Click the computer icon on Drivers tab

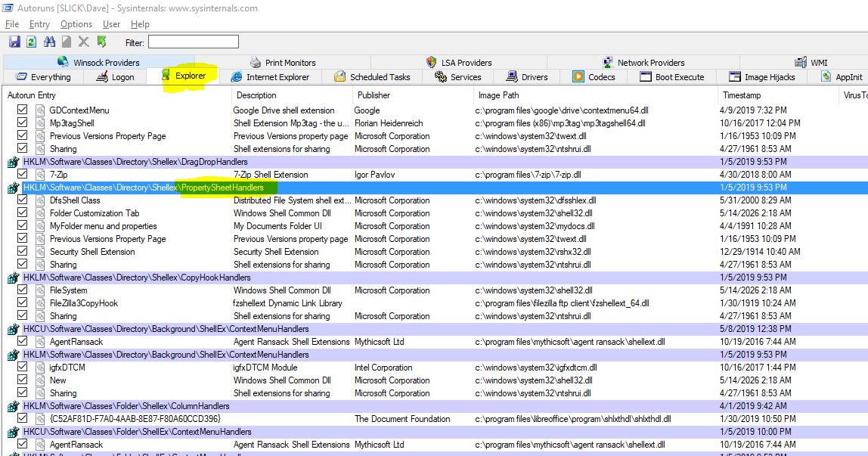pyautogui.click(x=512, y=76)
